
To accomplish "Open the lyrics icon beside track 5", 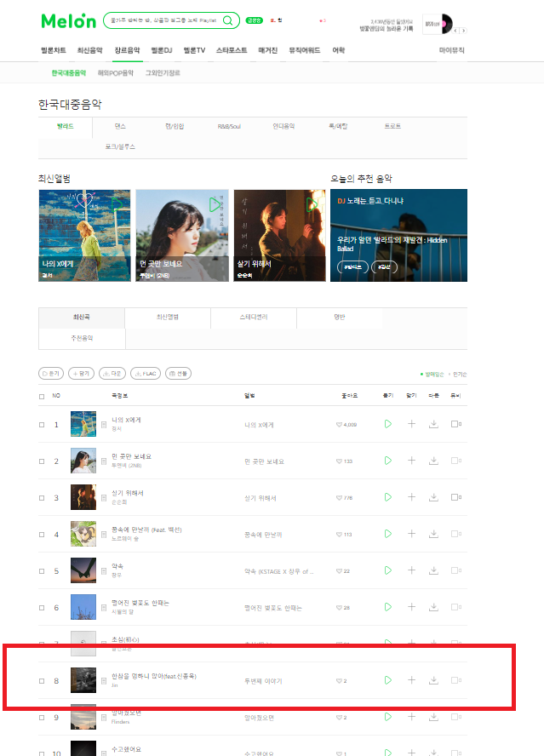I will click(x=104, y=571).
